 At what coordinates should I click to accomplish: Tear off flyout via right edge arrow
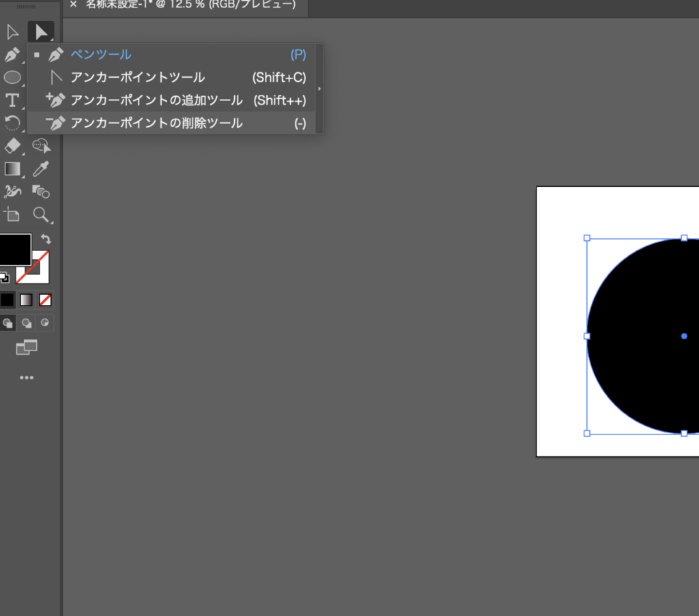coord(319,89)
